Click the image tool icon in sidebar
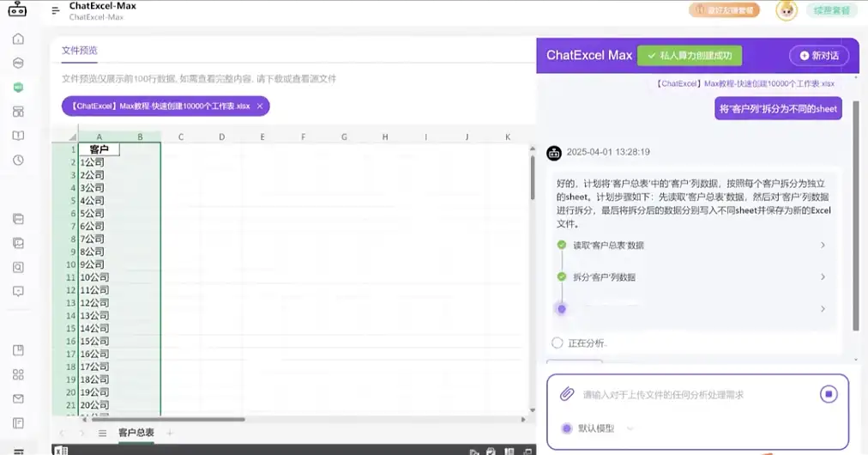The height and width of the screenshot is (455, 868). [18, 243]
